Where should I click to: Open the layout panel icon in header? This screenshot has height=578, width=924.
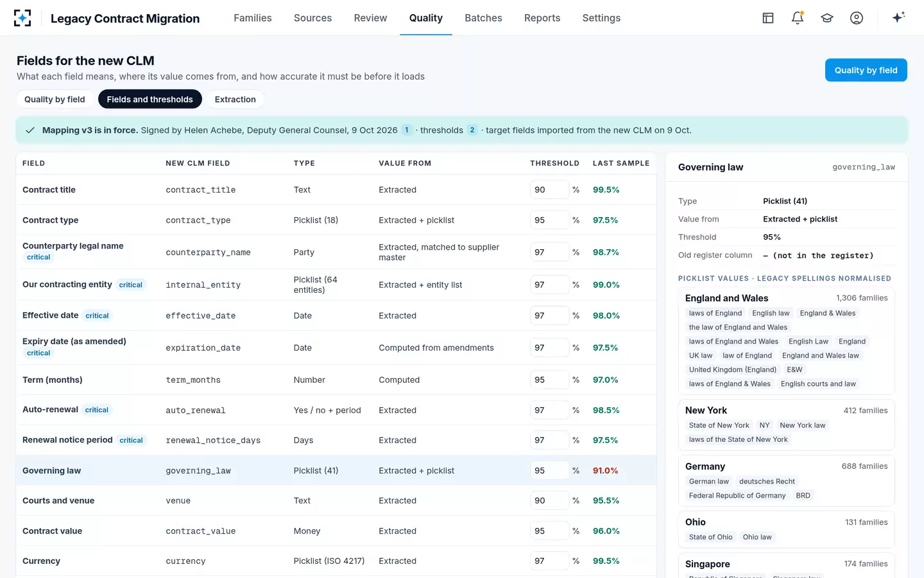tap(768, 18)
